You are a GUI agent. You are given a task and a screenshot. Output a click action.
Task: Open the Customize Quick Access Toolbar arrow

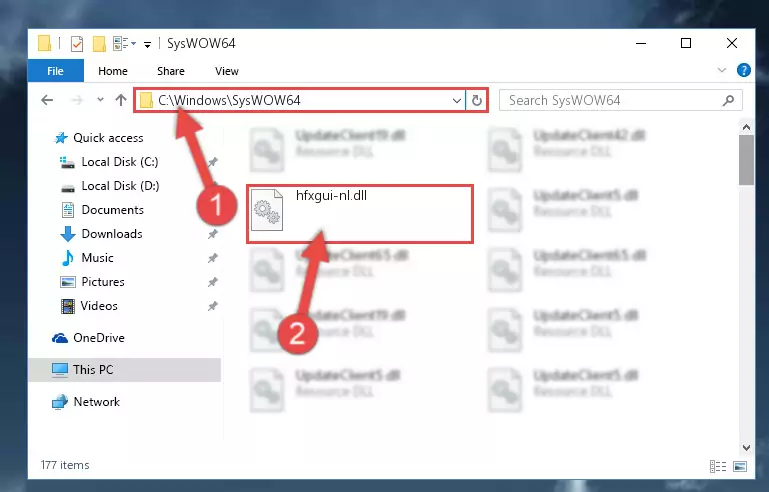(x=147, y=45)
